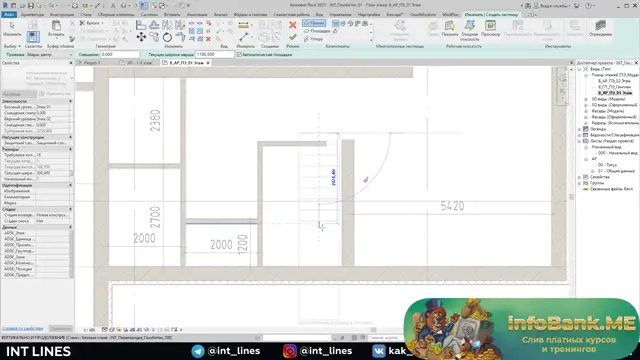Click the Properties help link

(x=22, y=329)
